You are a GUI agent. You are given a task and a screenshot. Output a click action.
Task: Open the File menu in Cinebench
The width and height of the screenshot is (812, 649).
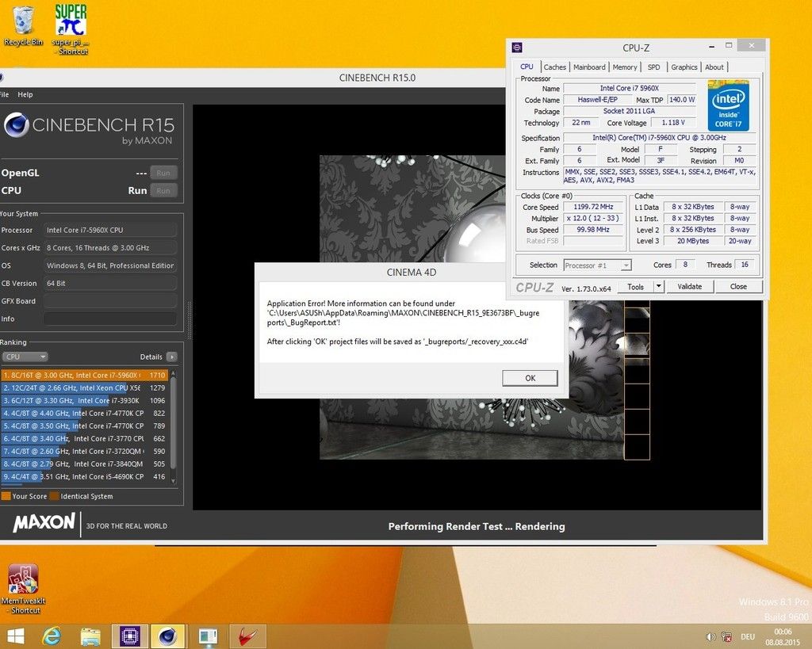[x=4, y=94]
